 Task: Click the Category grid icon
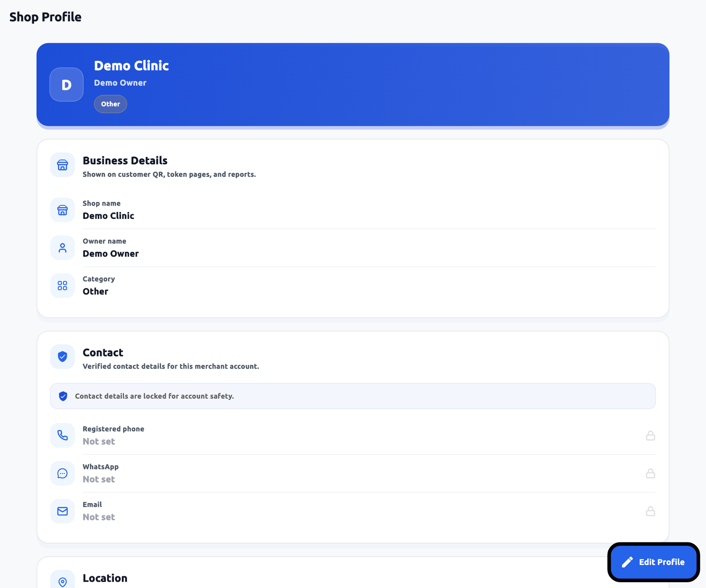pos(63,286)
